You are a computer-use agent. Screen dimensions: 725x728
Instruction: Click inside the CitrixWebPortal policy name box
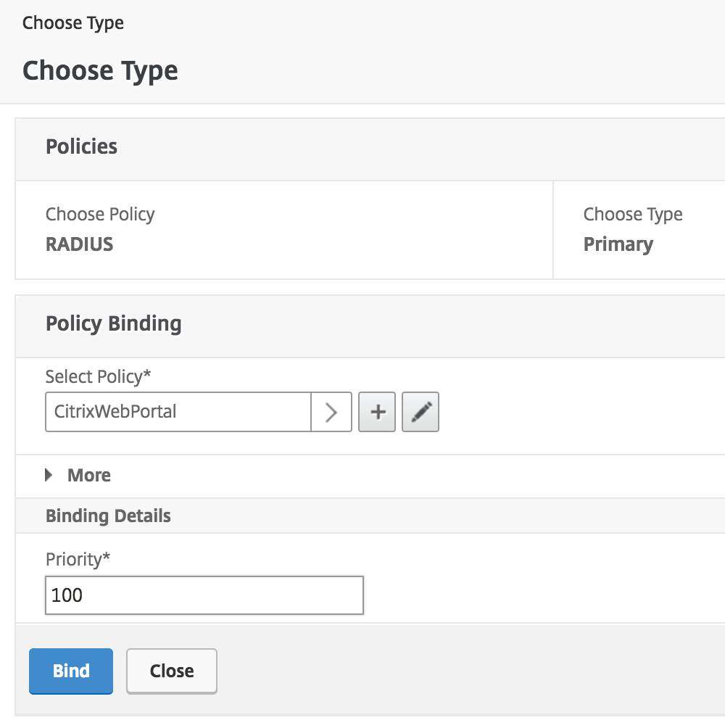click(x=178, y=412)
